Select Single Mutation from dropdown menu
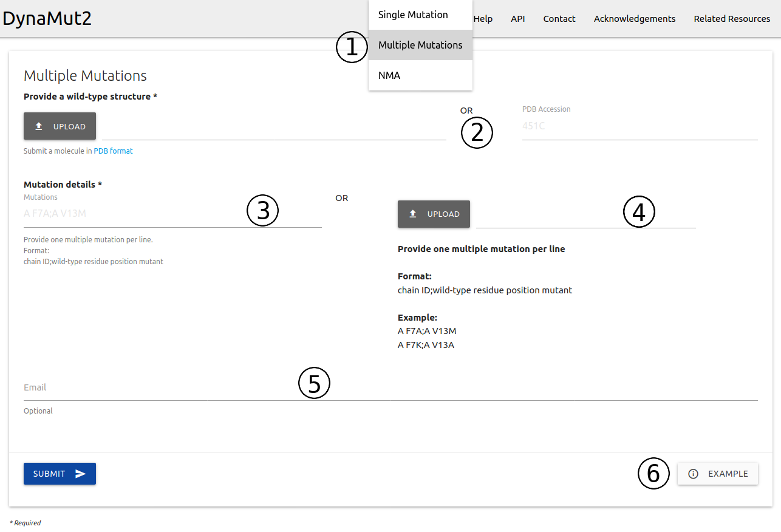 click(x=420, y=15)
